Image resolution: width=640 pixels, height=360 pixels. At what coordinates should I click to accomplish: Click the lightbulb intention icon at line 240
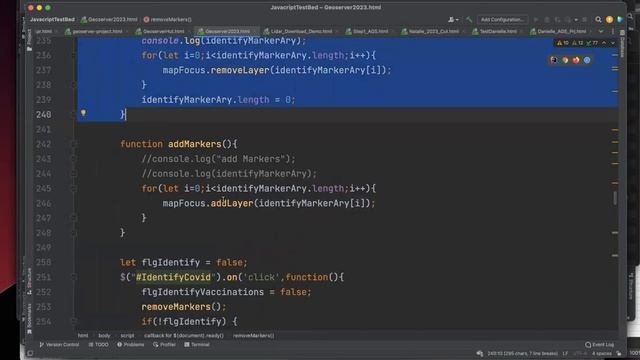click(x=83, y=113)
